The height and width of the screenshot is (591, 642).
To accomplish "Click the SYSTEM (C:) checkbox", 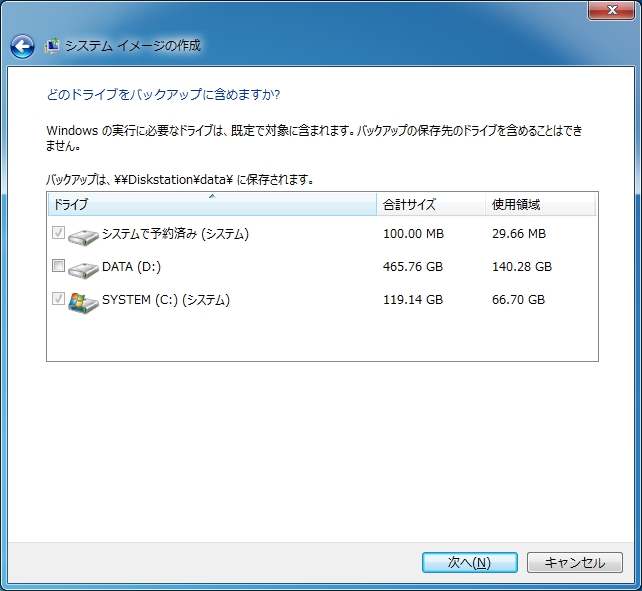I will point(58,299).
